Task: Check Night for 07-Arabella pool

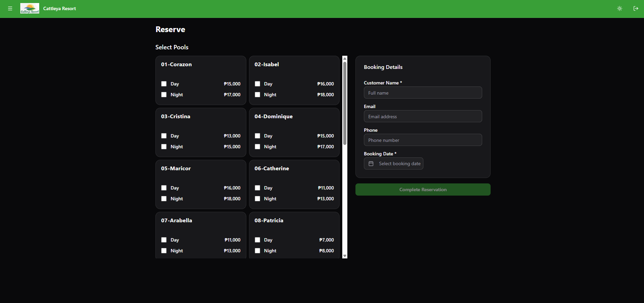Action: 164,251
